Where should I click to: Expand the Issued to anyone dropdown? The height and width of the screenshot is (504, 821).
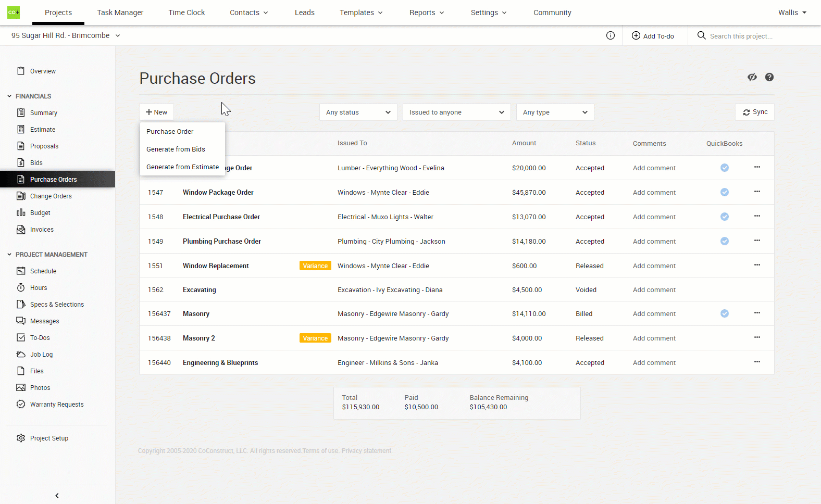456,112
